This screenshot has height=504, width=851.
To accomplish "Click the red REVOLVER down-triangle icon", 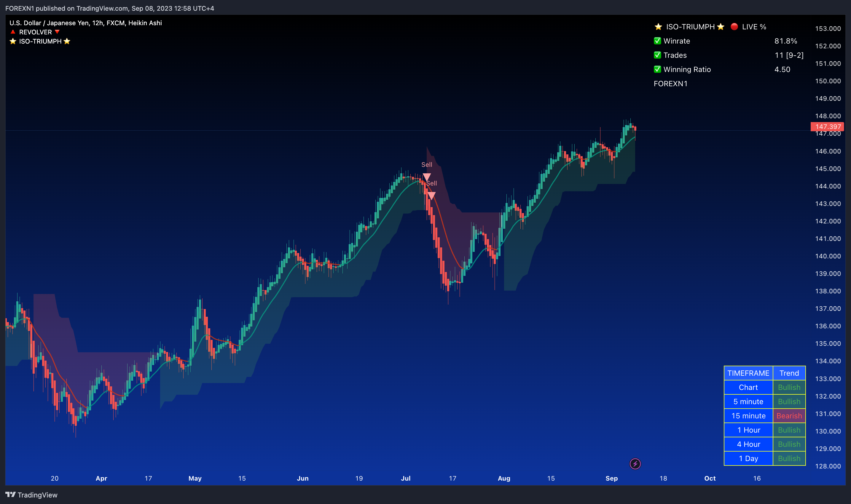I will 57,32.
